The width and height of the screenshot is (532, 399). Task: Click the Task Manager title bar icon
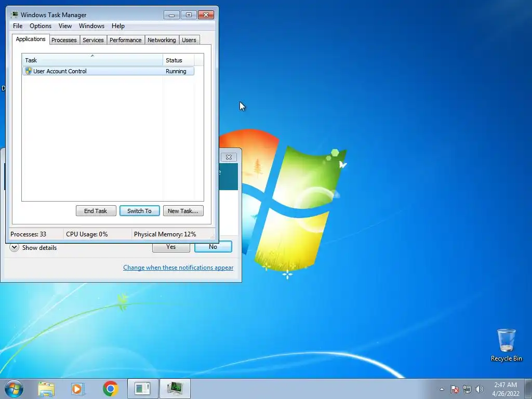point(14,15)
